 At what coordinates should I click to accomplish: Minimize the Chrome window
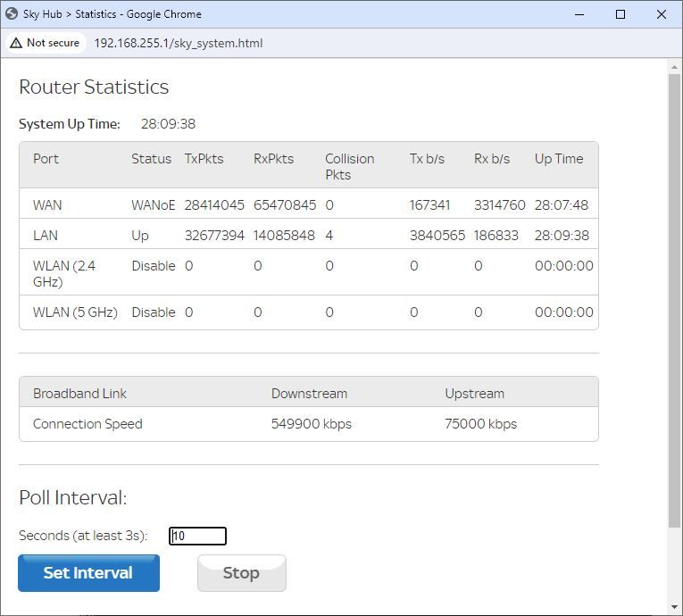coord(579,14)
